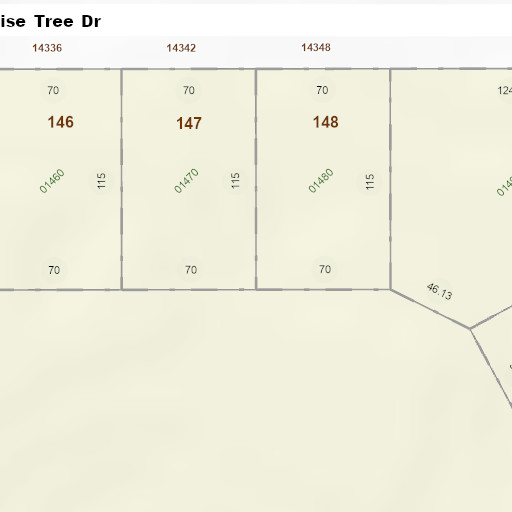Click the lower 70 dimension in lot 148
512x512 pixels.
325,269
